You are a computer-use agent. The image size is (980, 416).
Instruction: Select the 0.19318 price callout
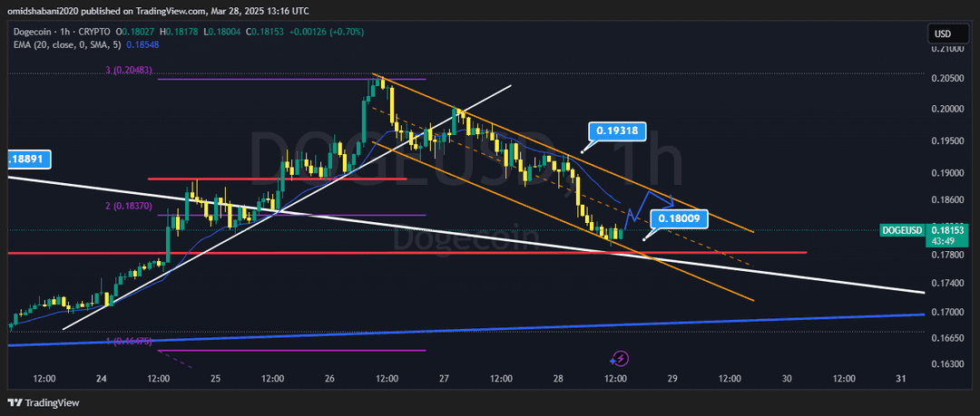617,131
